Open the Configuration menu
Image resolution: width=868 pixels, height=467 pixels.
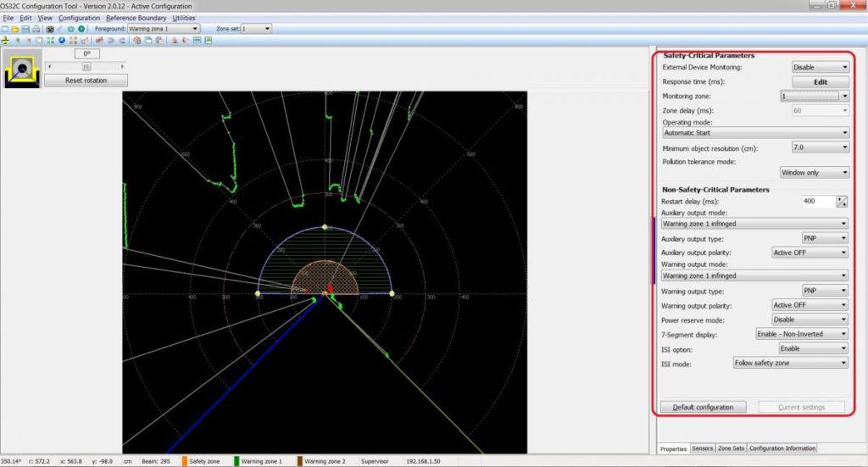point(79,18)
